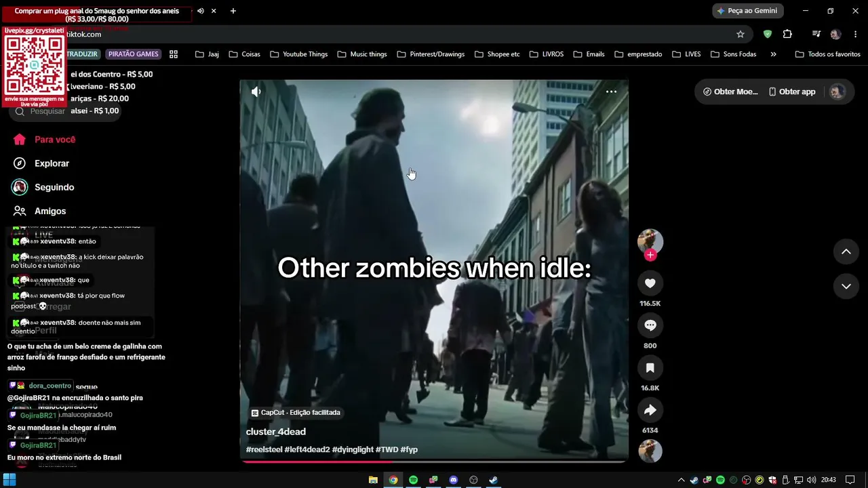Open the tab groups grid icon
The height and width of the screenshot is (488, 868).
pyautogui.click(x=174, y=54)
